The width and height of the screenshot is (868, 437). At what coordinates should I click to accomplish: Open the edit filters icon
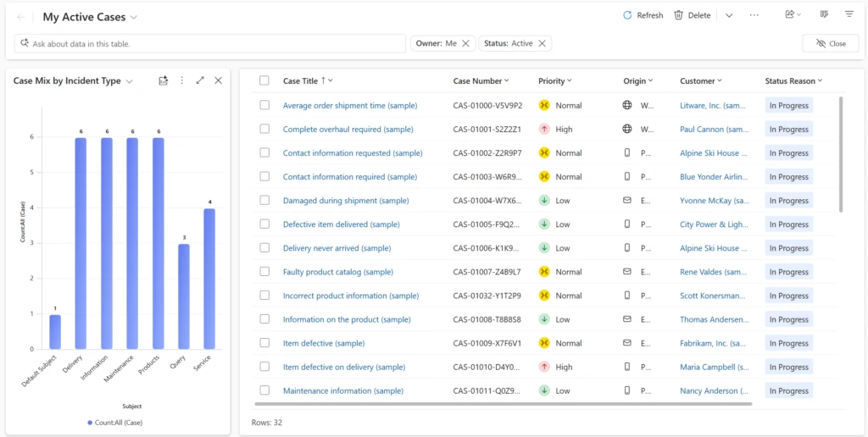[x=849, y=15]
